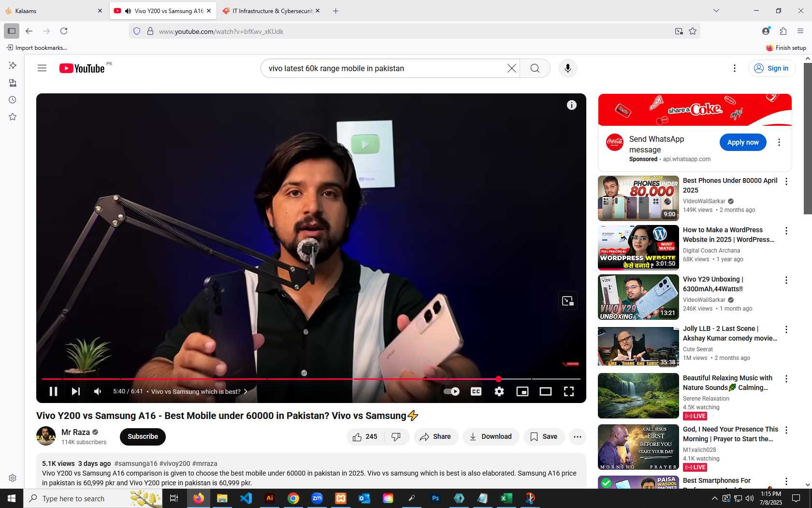This screenshot has width=812, height=508.
Task: Click the Sign in button
Action: coord(772,68)
